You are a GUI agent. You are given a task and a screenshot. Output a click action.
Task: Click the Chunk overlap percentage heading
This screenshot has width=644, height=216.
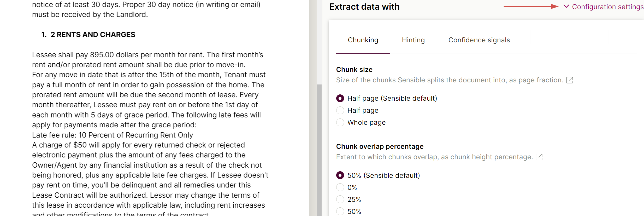[380, 146]
